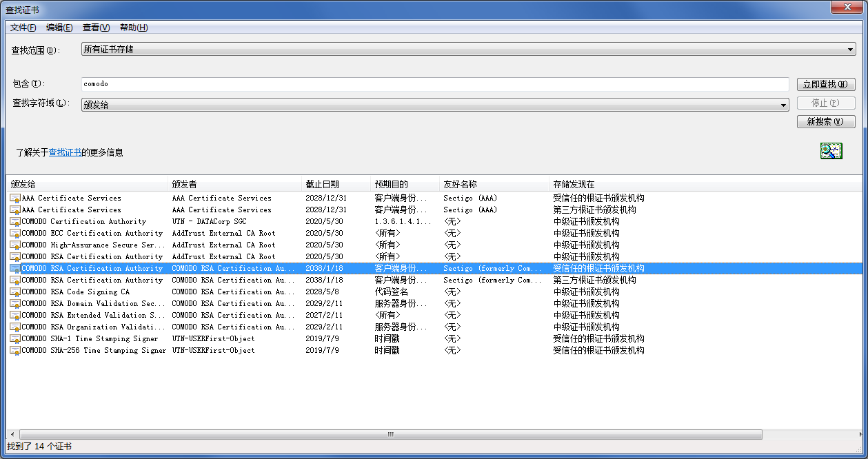
Task: Click the 包含 text field containing comodo
Action: click(x=435, y=84)
